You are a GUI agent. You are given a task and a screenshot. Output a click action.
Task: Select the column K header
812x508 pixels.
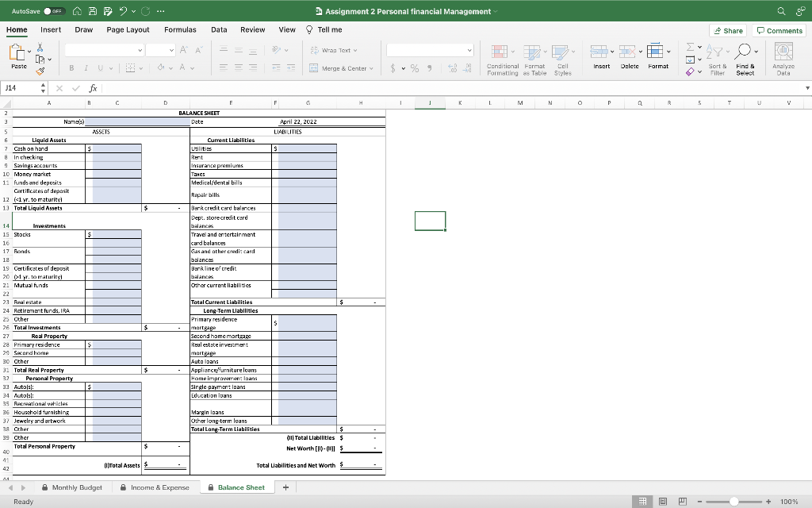click(460, 102)
